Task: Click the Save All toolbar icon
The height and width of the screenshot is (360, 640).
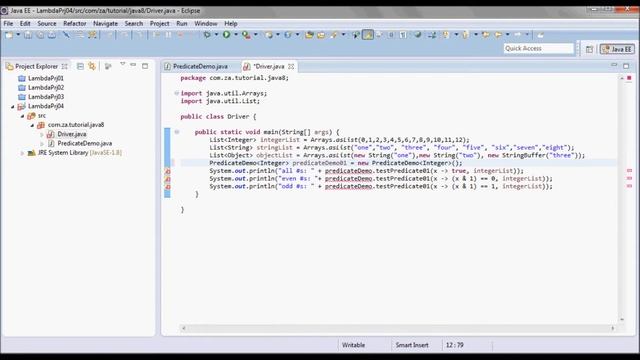Action: pos(40,35)
